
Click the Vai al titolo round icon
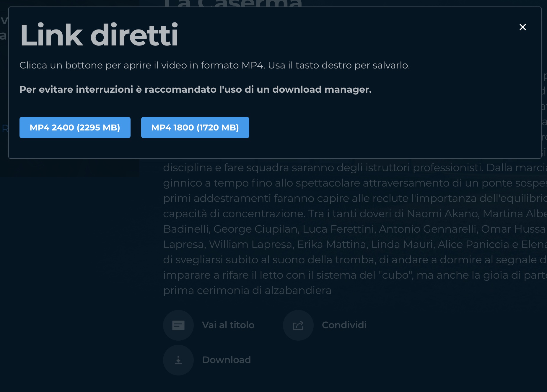[x=178, y=325]
